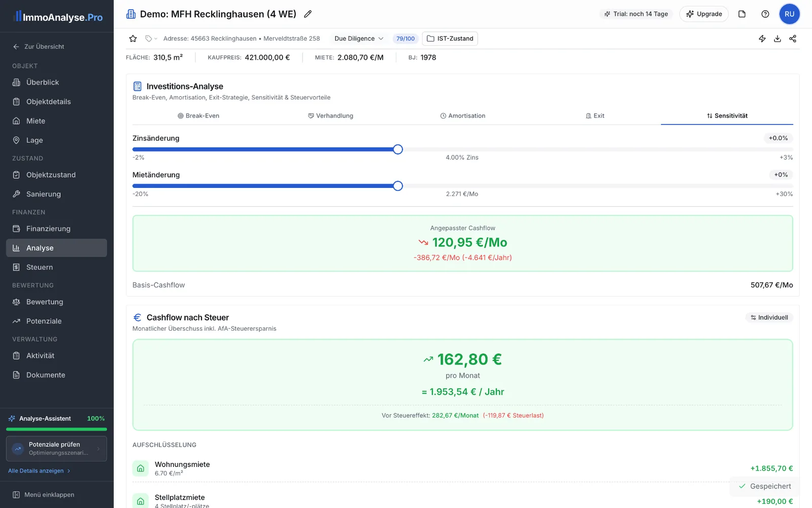The width and height of the screenshot is (812, 508).
Task: Open Dokumente in the sidebar
Action: (56, 375)
